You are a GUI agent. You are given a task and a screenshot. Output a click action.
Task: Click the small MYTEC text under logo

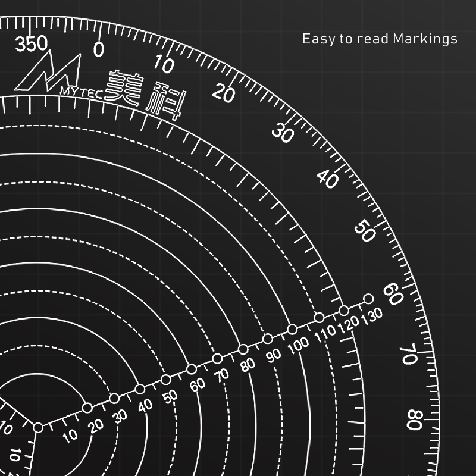(x=82, y=92)
